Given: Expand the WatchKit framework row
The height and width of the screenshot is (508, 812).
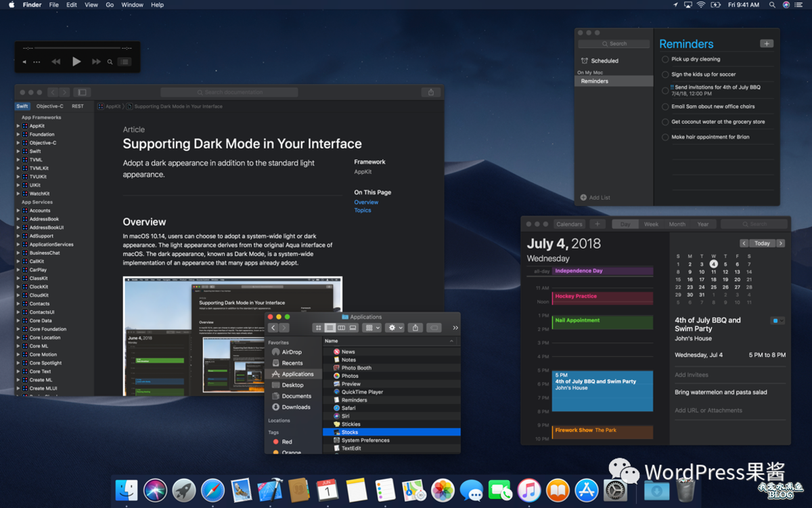Looking at the screenshot, I should pos(18,194).
